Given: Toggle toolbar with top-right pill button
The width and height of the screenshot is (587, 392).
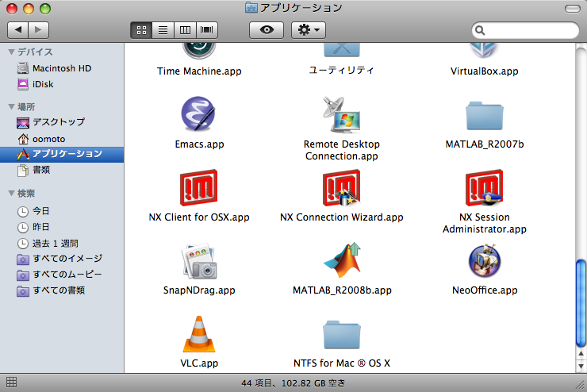Looking at the screenshot, I should tap(573, 9).
